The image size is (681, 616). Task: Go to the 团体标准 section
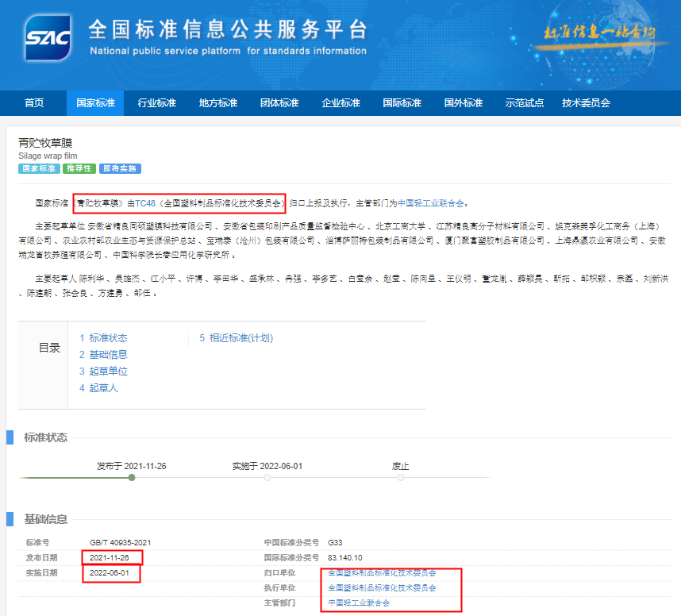pyautogui.click(x=279, y=103)
